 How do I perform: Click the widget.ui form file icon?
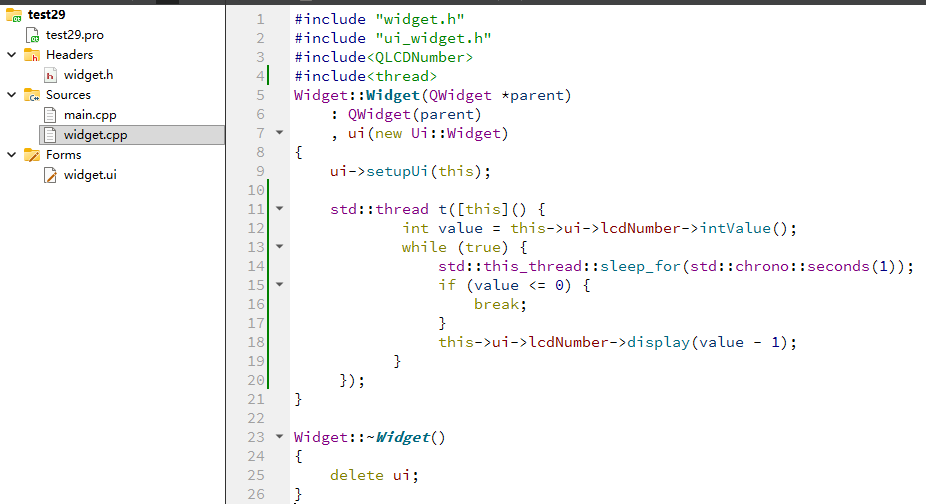coord(50,175)
